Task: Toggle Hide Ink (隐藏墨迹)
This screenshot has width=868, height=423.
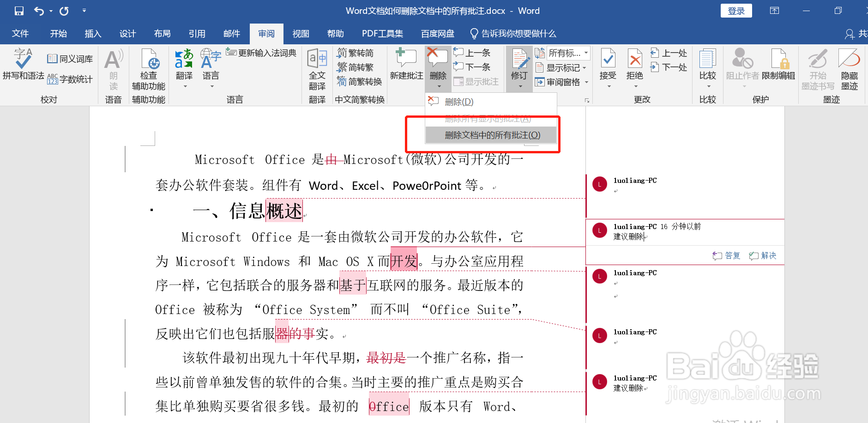Action: (850, 69)
